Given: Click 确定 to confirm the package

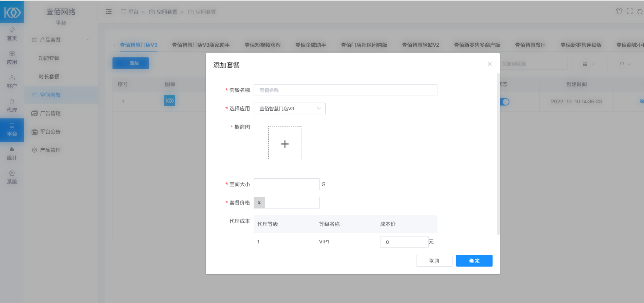Looking at the screenshot, I should click(x=474, y=261).
